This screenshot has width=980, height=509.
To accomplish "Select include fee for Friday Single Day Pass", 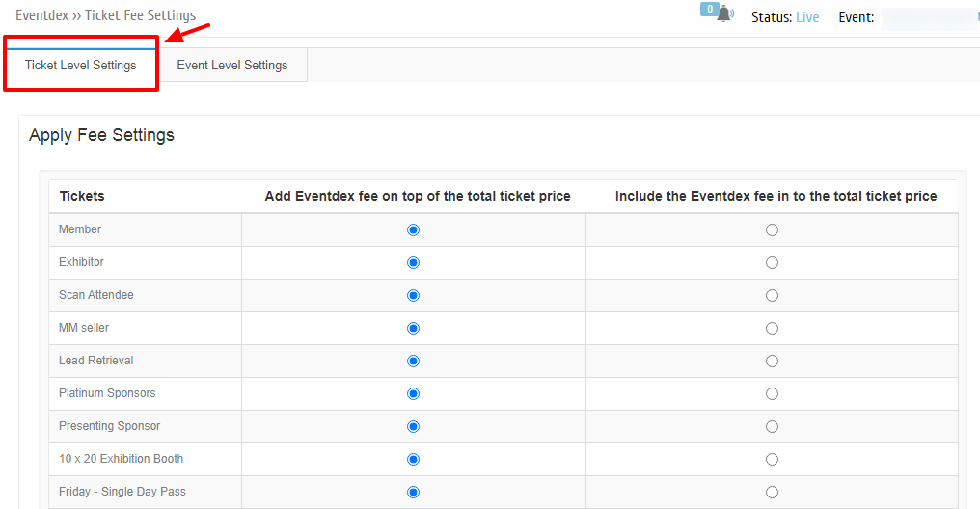I will click(x=772, y=493).
